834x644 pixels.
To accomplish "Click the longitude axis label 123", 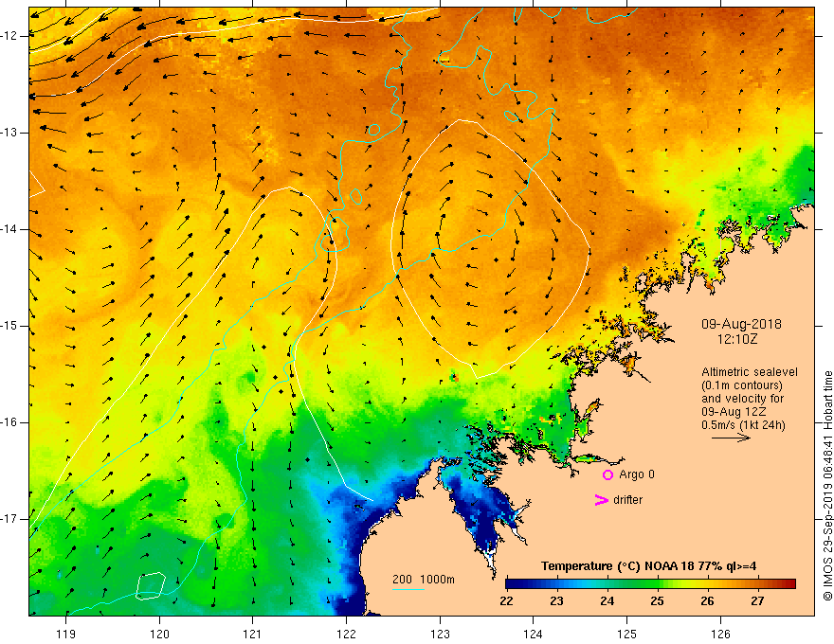I will pos(440,634).
